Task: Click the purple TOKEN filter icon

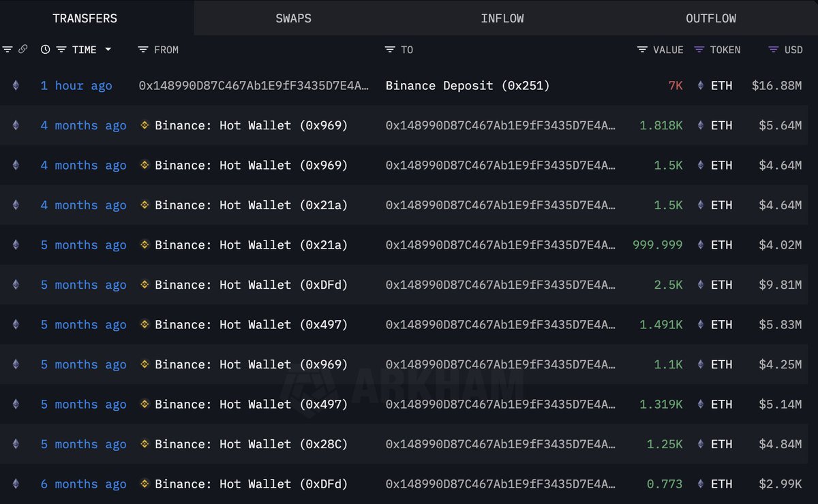Action: pos(699,49)
